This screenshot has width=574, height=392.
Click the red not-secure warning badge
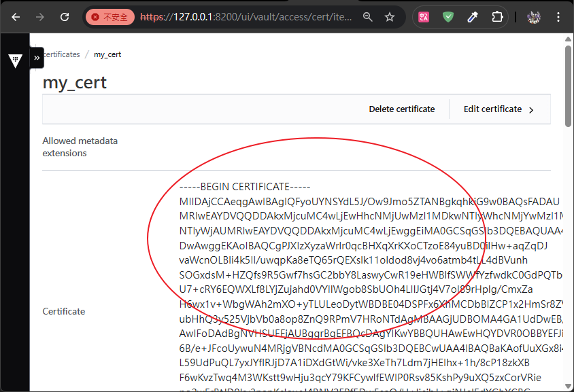(109, 17)
